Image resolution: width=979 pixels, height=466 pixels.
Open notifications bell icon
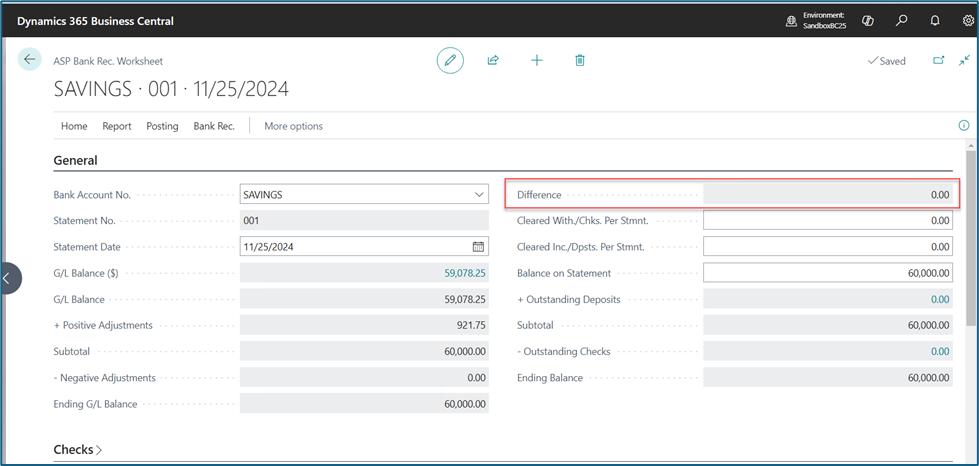pos(935,21)
